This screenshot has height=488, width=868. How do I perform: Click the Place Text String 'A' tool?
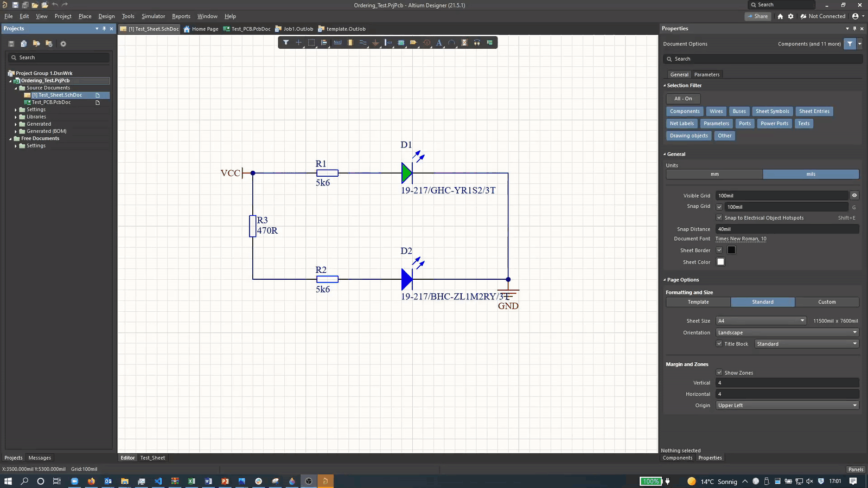(439, 42)
